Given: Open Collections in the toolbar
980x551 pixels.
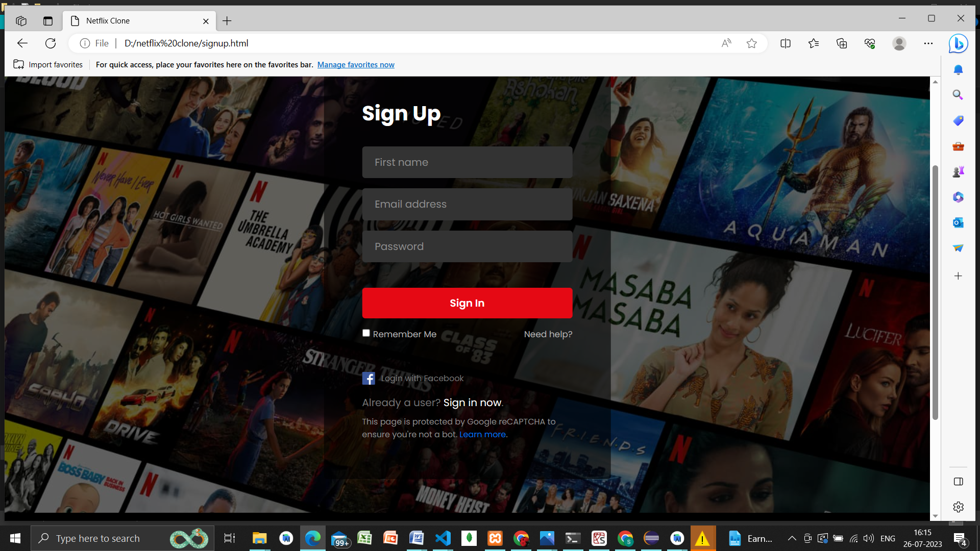Looking at the screenshot, I should point(841,43).
